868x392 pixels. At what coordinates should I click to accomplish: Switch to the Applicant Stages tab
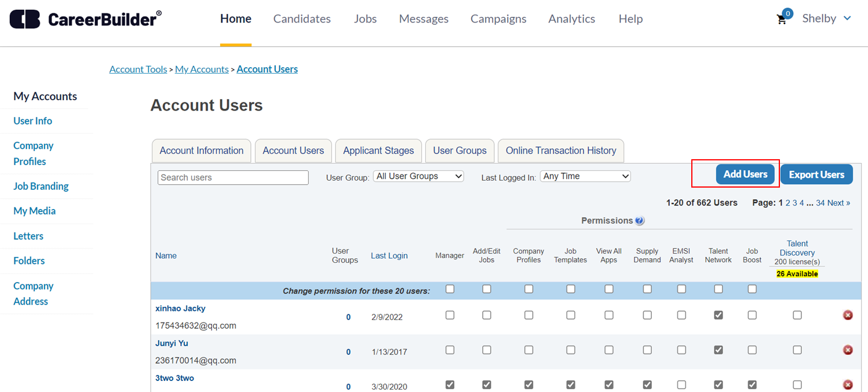click(x=378, y=151)
